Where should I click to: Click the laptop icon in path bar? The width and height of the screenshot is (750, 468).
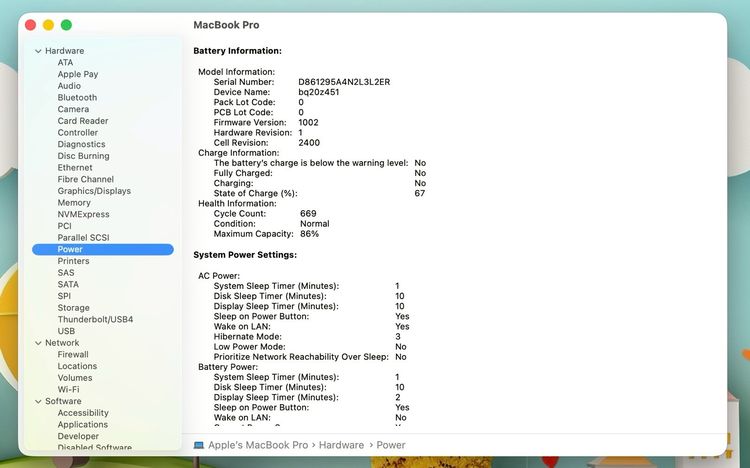(x=199, y=445)
